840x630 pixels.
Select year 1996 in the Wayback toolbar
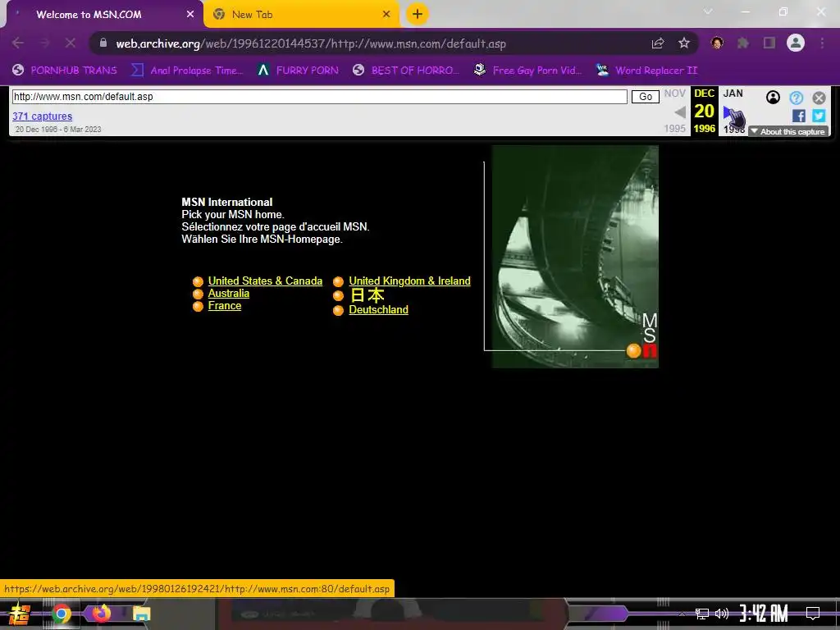tap(704, 129)
